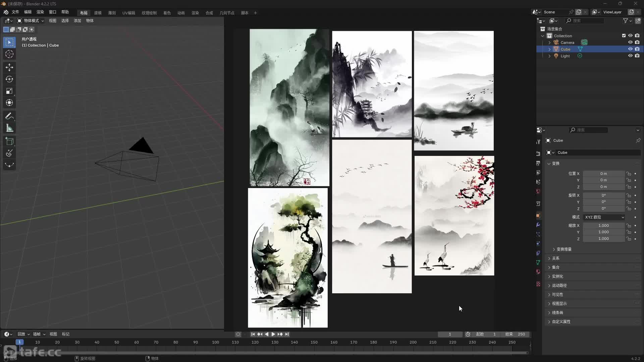Viewport: 644px width, 362px height.
Task: Expand the Camera tree item
Action: [549, 43]
